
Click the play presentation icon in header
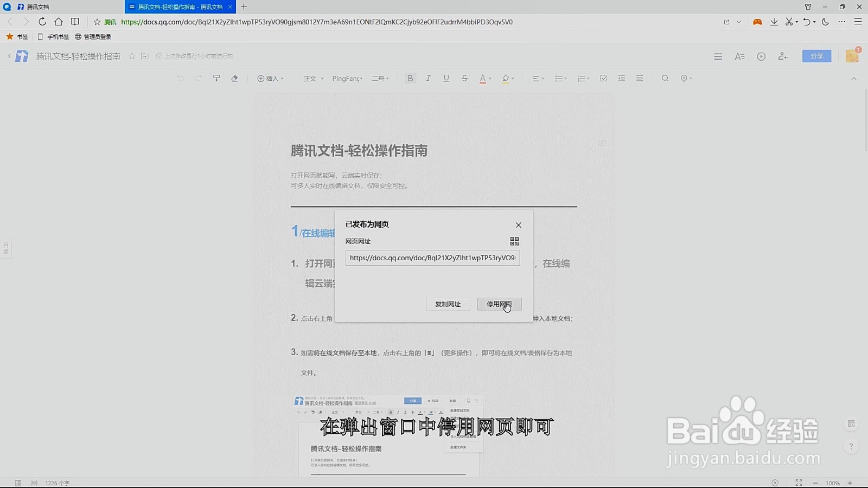pyautogui.click(x=761, y=56)
